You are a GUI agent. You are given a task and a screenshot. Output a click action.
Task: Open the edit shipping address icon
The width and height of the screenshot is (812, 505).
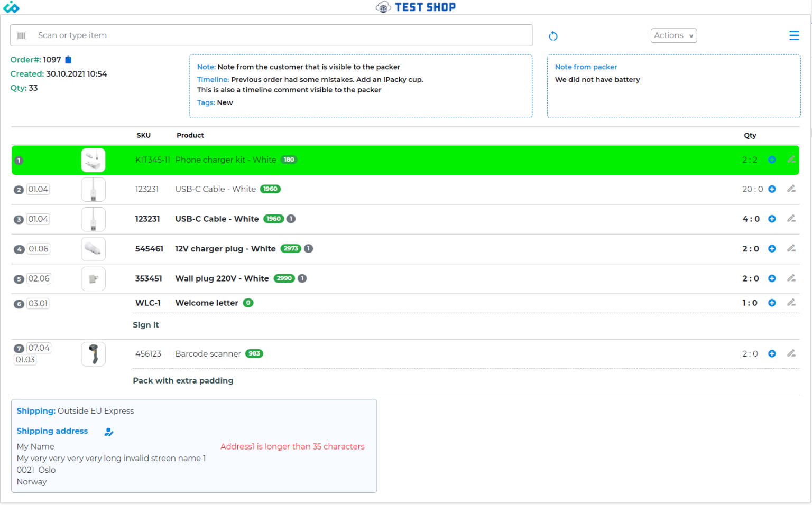(x=109, y=432)
